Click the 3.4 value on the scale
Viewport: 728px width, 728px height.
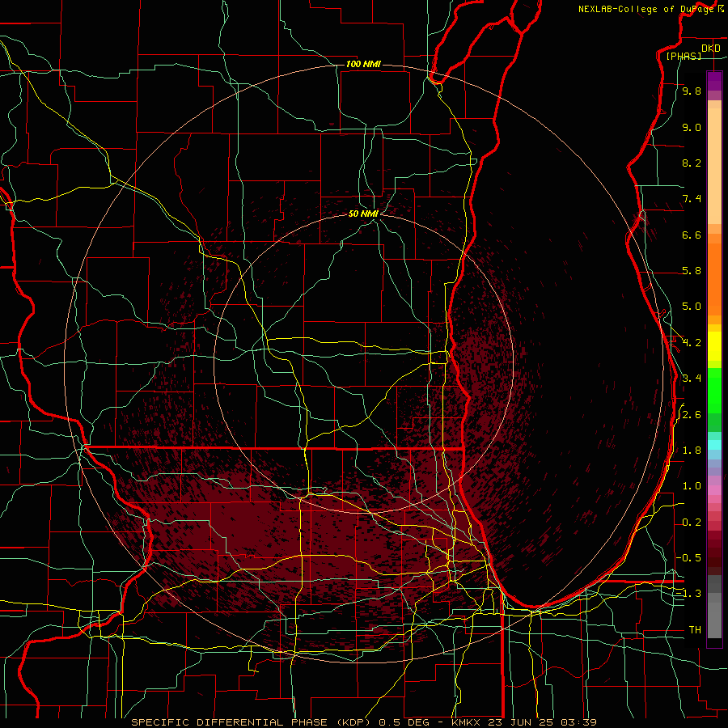(x=692, y=379)
